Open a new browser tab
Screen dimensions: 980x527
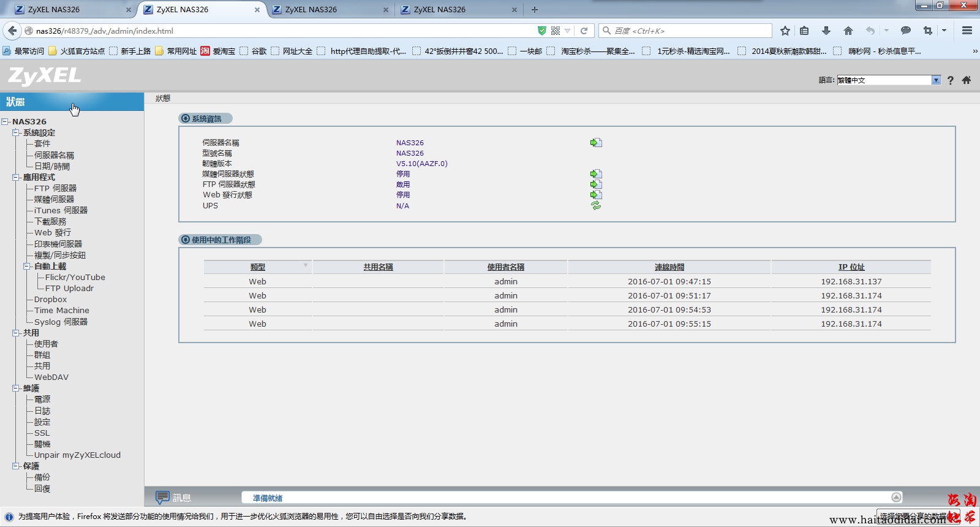pyautogui.click(x=535, y=9)
